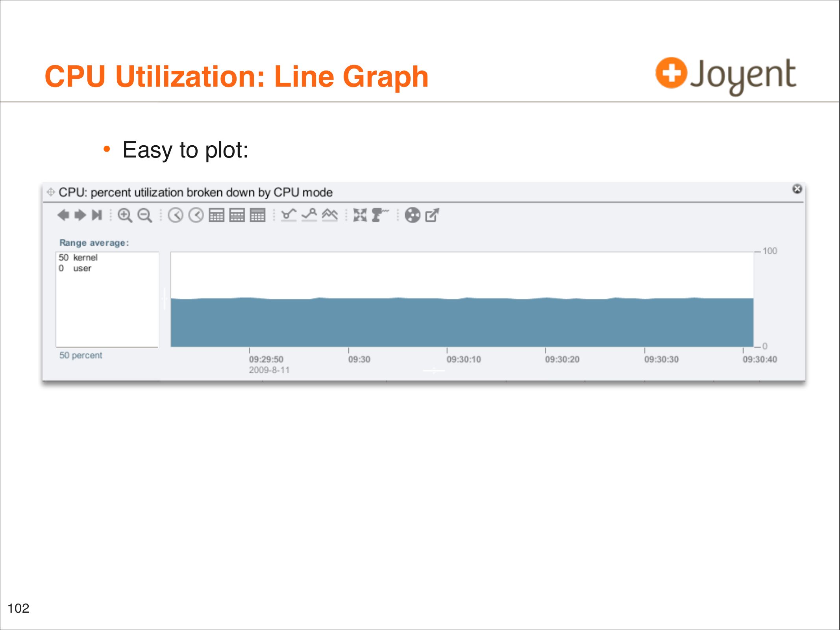This screenshot has height=630, width=840.
Task: Show maximum line graph icon
Action: click(309, 215)
